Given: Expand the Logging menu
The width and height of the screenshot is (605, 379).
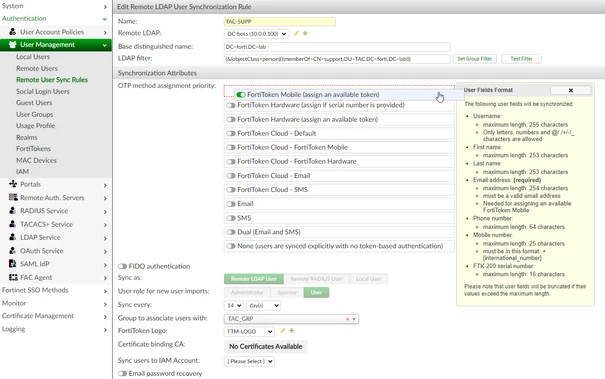Looking at the screenshot, I should 56,329.
